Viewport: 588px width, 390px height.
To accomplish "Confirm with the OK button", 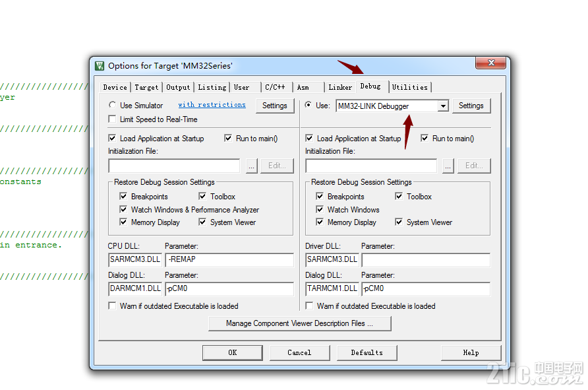I will tap(233, 353).
